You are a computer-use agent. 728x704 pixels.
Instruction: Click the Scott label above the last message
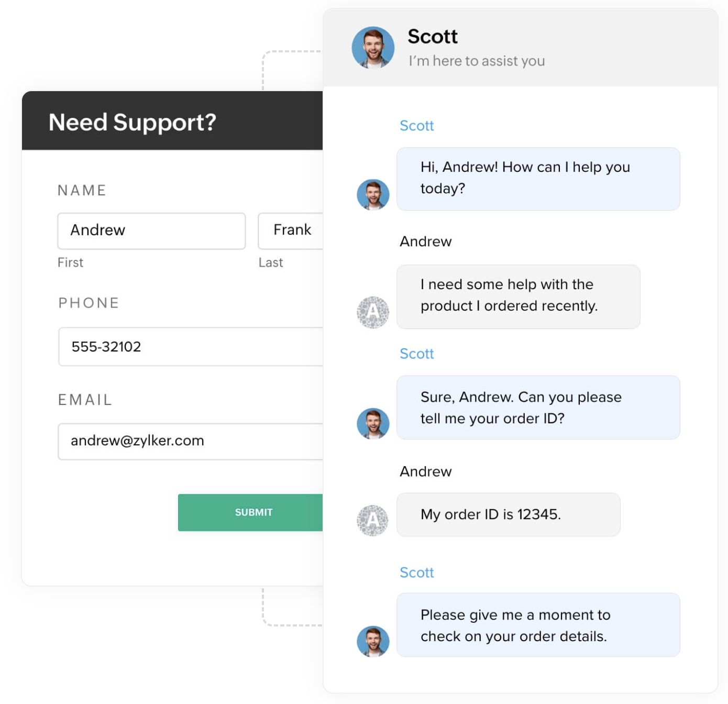[417, 573]
